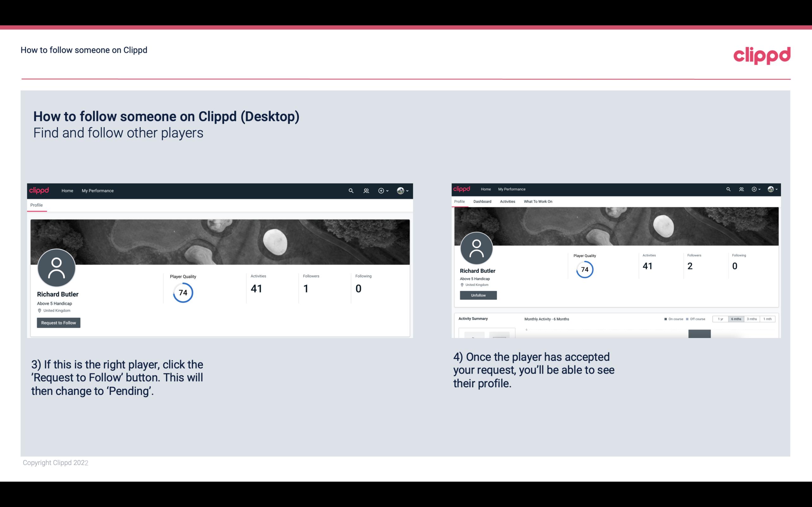Click the search icon on right profile page
This screenshot has height=507, width=812.
729,189
